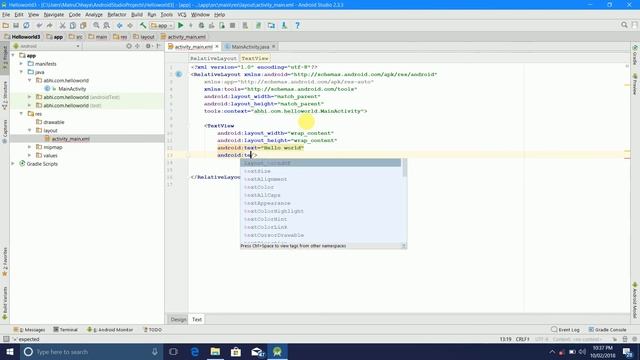640x360 pixels.
Task: Open the Android Monitor tool window
Action: point(110,330)
